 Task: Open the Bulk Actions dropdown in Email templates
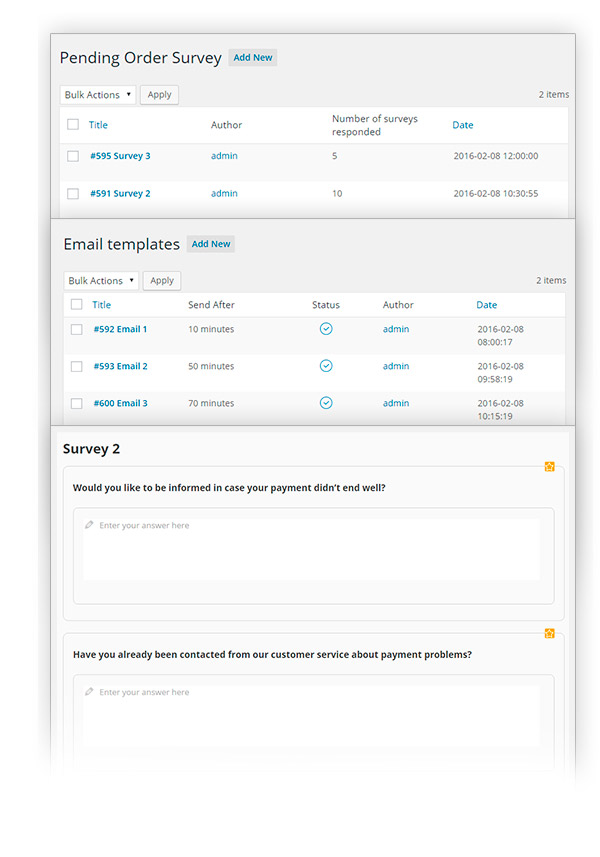pyautogui.click(x=100, y=280)
